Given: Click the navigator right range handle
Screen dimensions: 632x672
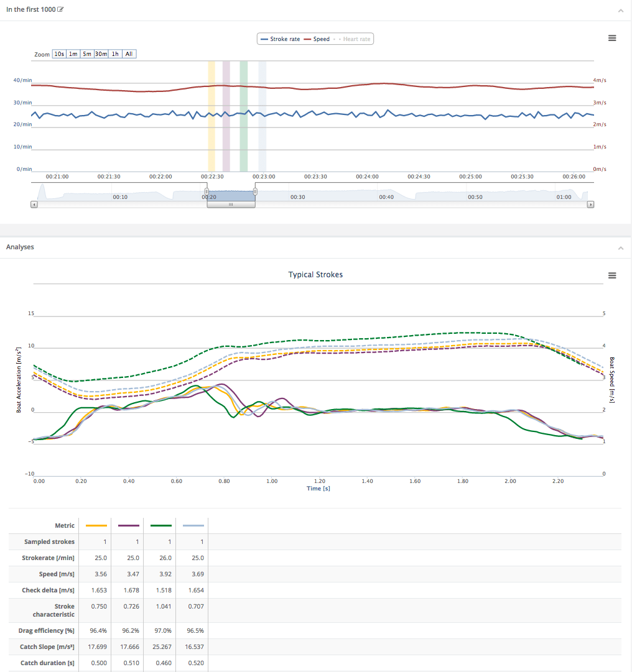Looking at the screenshot, I should coord(255,192).
